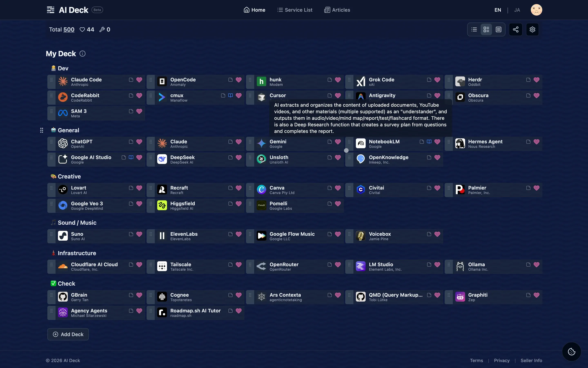This screenshot has width=588, height=368.
Task: Toggle the favorite heart on ElevenLabs
Action: pyautogui.click(x=239, y=234)
